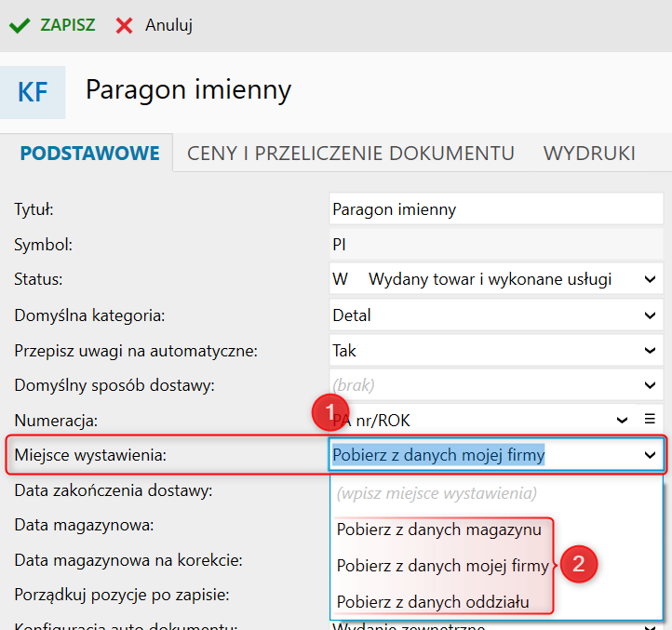672x630 pixels.
Task: Save the document with ZAPISZ
Action: click(x=67, y=25)
